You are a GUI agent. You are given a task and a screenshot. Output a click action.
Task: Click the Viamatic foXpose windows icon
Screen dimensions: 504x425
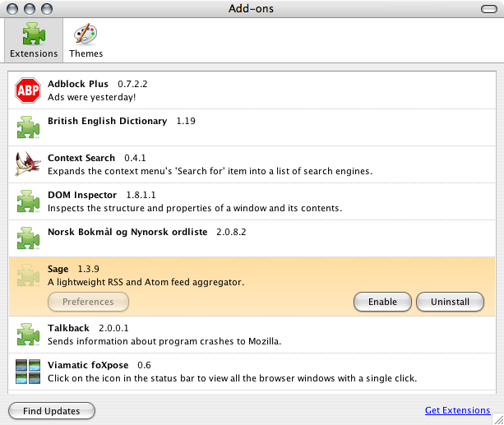click(x=28, y=372)
